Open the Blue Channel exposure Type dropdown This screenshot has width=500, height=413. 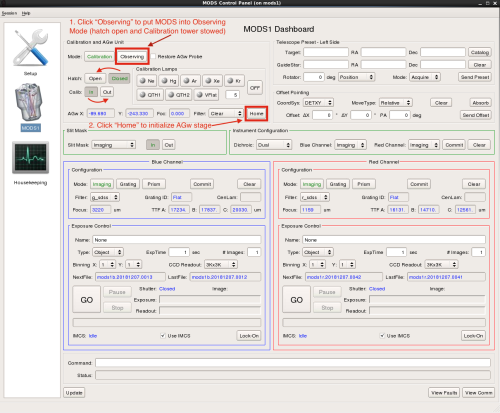108,252
